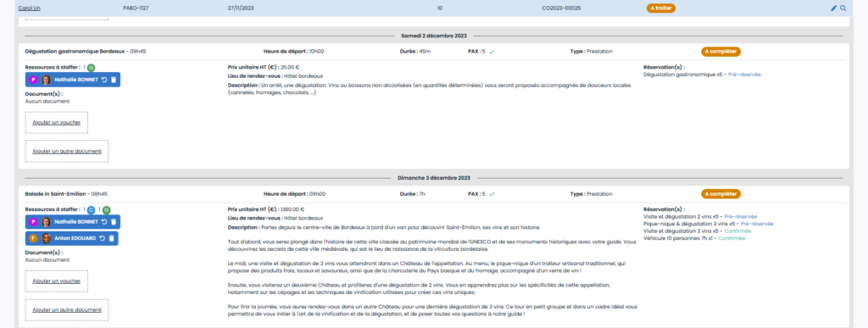The height and width of the screenshot is (328, 868).
Task: Click the 'A traiter' status badge
Action: [661, 8]
